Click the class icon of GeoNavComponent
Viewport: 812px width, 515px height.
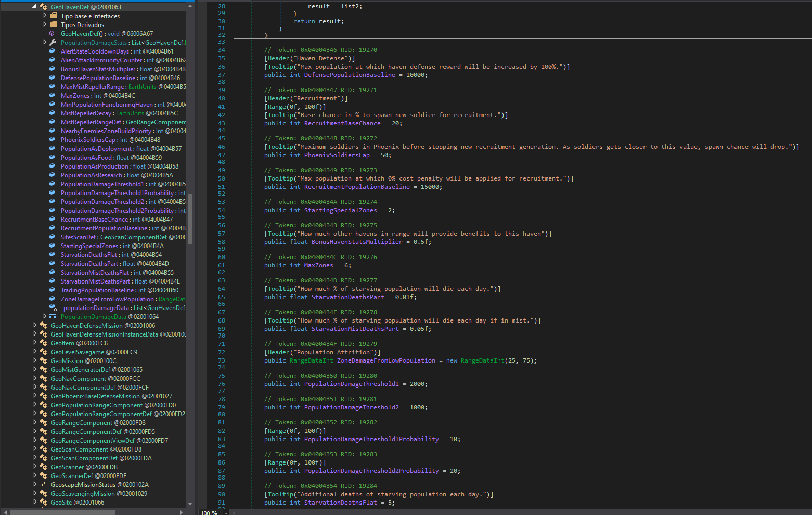tap(43, 378)
